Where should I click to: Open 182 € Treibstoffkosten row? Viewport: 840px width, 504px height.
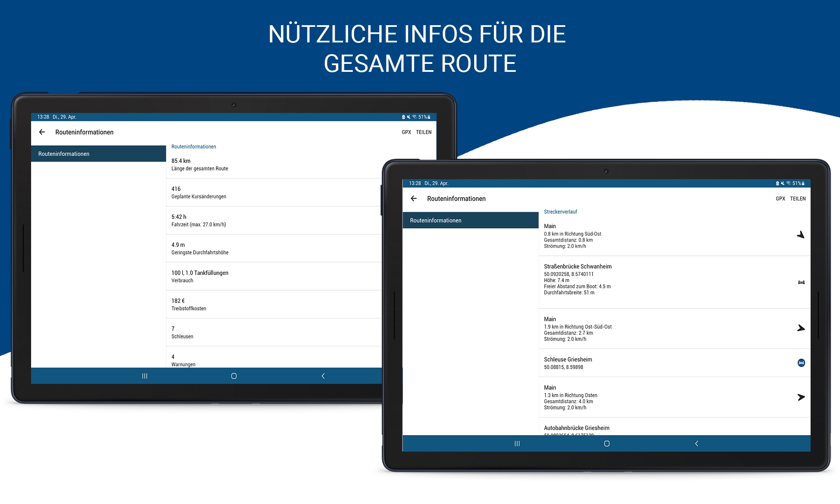[x=274, y=304]
